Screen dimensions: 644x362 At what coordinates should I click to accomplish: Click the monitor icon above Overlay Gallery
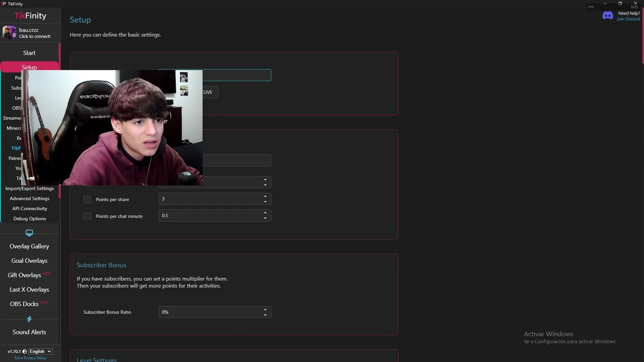pos(29,233)
